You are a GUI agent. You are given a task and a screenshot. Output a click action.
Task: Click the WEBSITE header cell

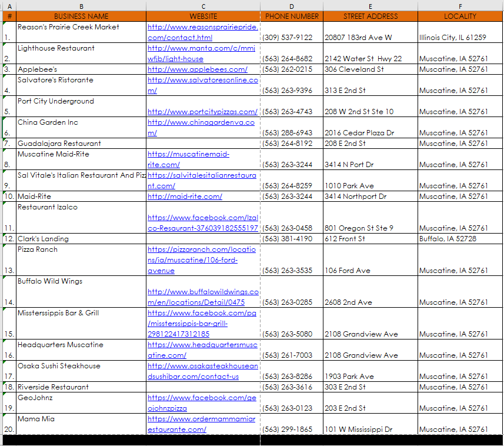(203, 16)
